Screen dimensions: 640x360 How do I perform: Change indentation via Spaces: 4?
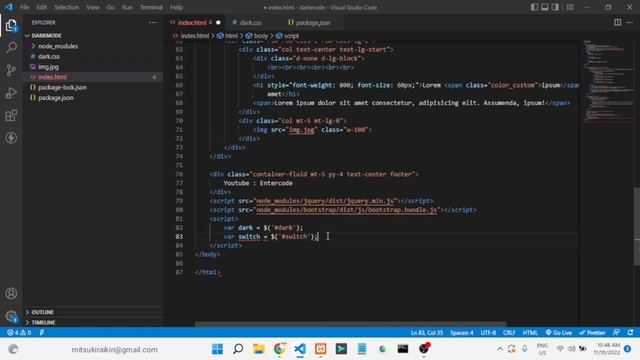tap(462, 333)
